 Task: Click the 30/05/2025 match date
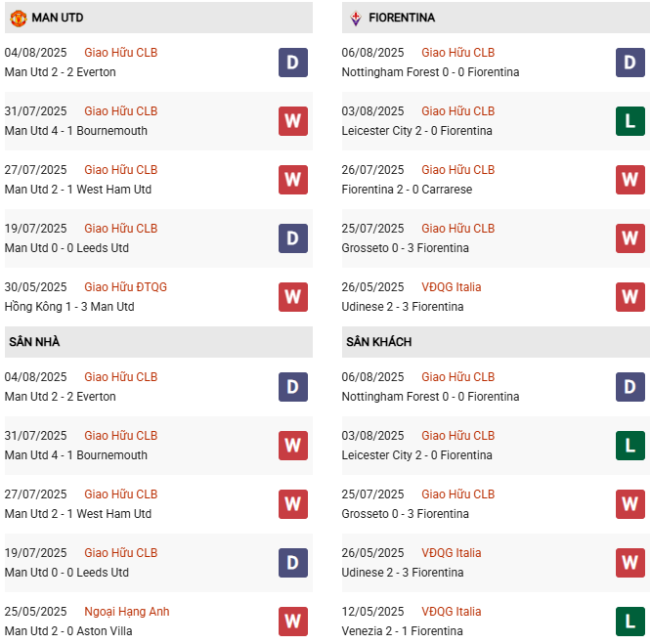(36, 287)
